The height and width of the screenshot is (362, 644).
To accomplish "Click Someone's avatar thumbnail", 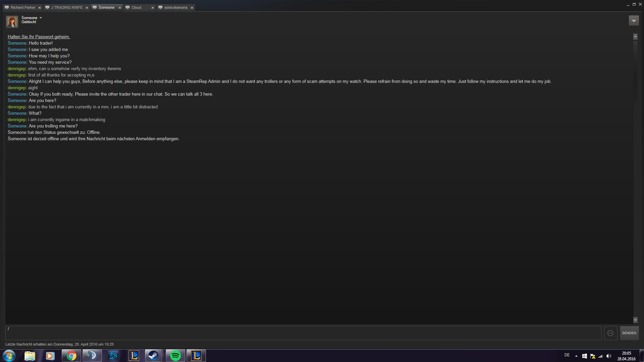I will pos(12,22).
